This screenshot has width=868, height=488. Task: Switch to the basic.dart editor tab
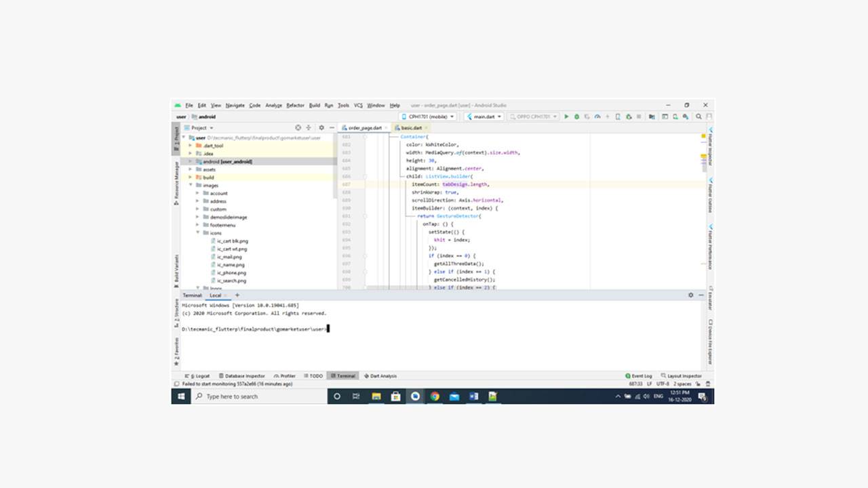click(x=411, y=127)
